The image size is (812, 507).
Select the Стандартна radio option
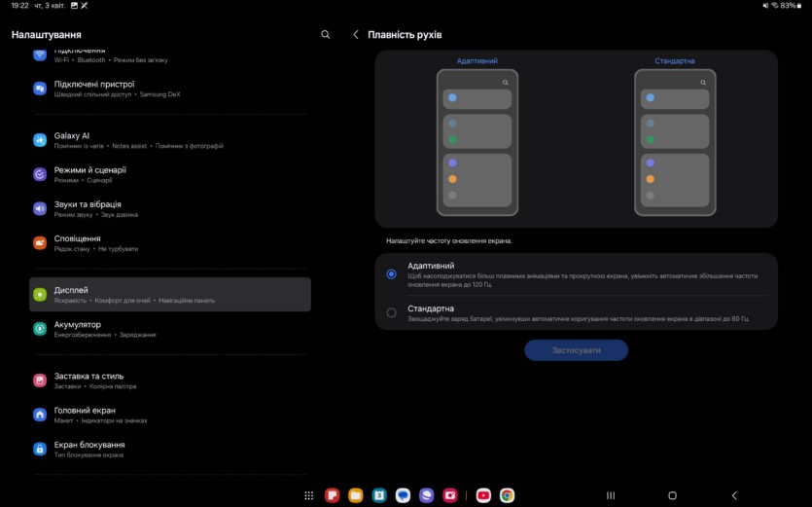click(x=391, y=312)
